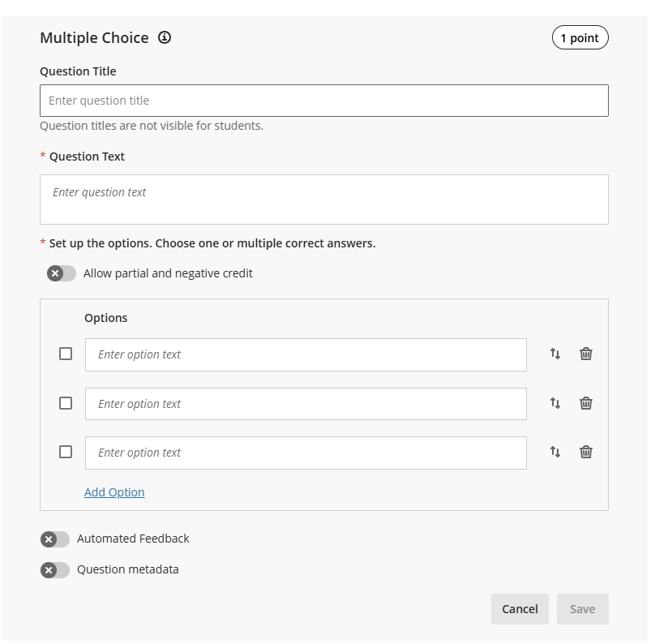The height and width of the screenshot is (644, 655).
Task: Click the reorder arrows on first option
Action: [x=555, y=354]
